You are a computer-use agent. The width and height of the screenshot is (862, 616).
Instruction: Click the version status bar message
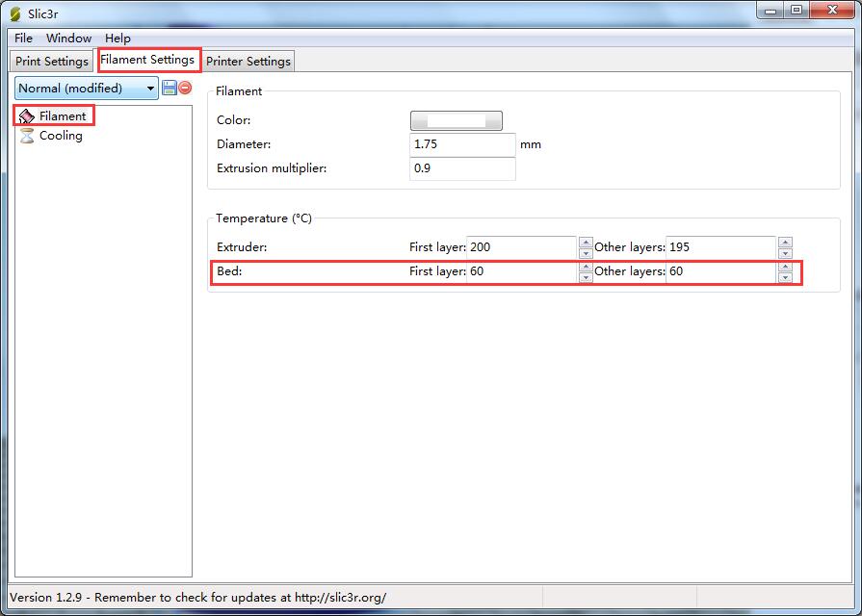tap(197, 598)
